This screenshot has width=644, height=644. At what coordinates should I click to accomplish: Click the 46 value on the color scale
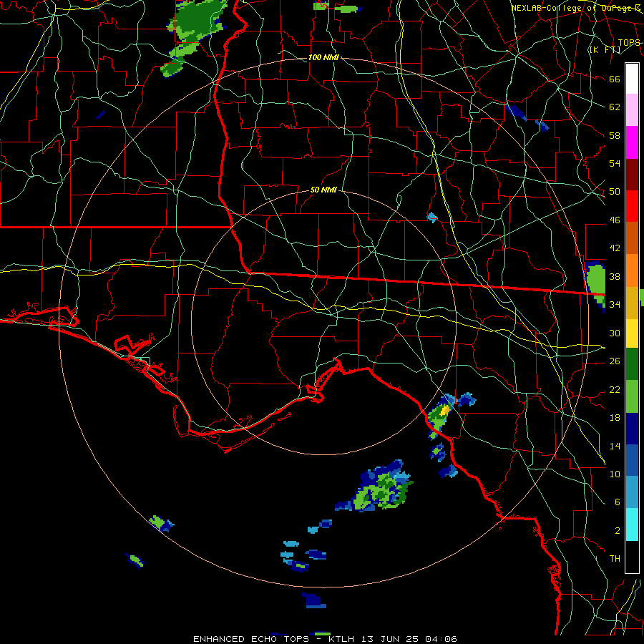coord(615,220)
